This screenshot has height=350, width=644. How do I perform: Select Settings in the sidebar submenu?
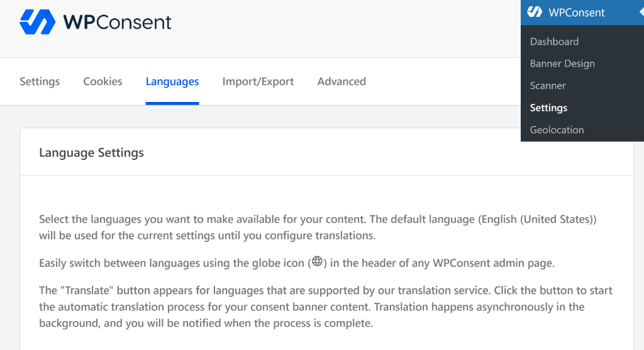click(x=548, y=108)
